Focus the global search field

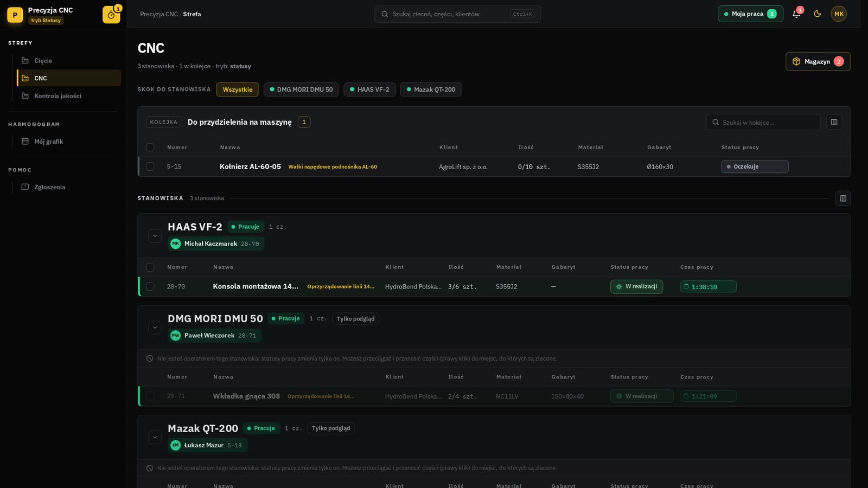pyautogui.click(x=457, y=14)
